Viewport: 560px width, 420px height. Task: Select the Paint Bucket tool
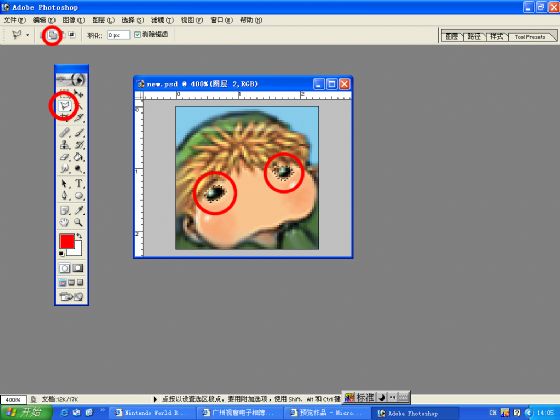79,156
